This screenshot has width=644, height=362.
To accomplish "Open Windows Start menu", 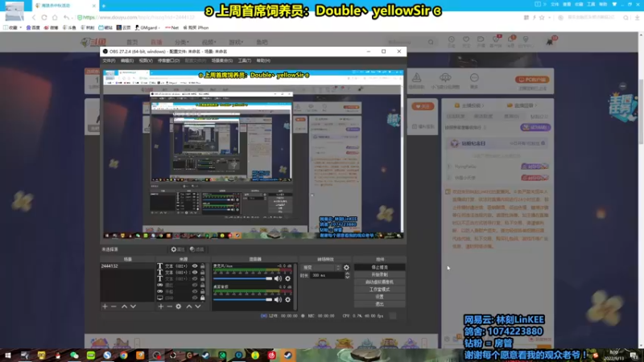I will click(7, 356).
